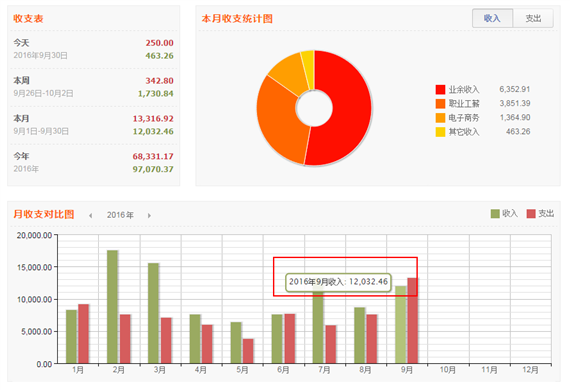Click the 6月 income green bar
570x390 pixels.
point(277,339)
